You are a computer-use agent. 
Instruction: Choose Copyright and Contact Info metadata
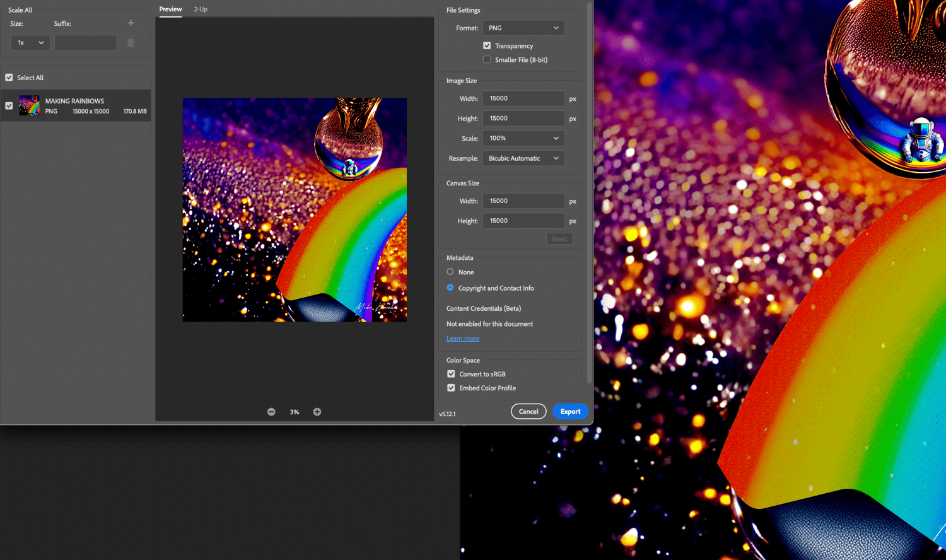tap(450, 288)
